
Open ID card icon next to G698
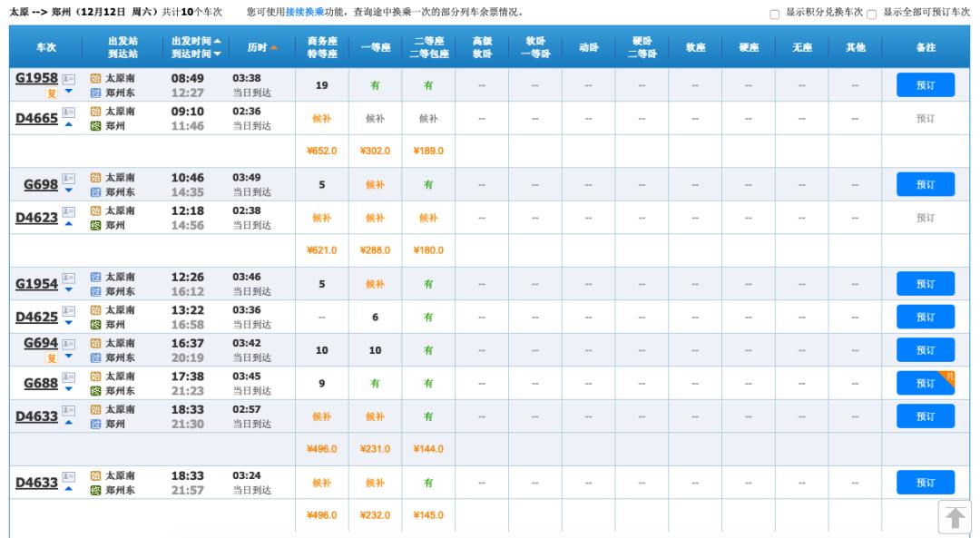click(69, 178)
